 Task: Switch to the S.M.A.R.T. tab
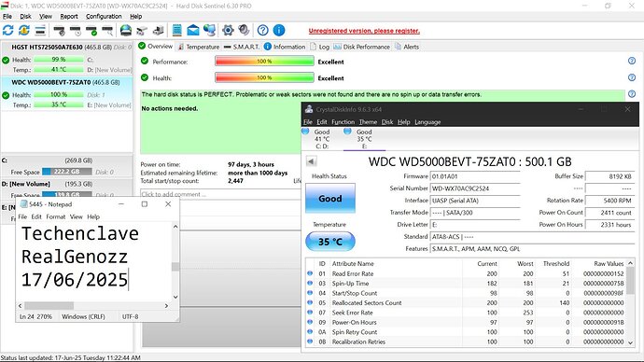242,47
